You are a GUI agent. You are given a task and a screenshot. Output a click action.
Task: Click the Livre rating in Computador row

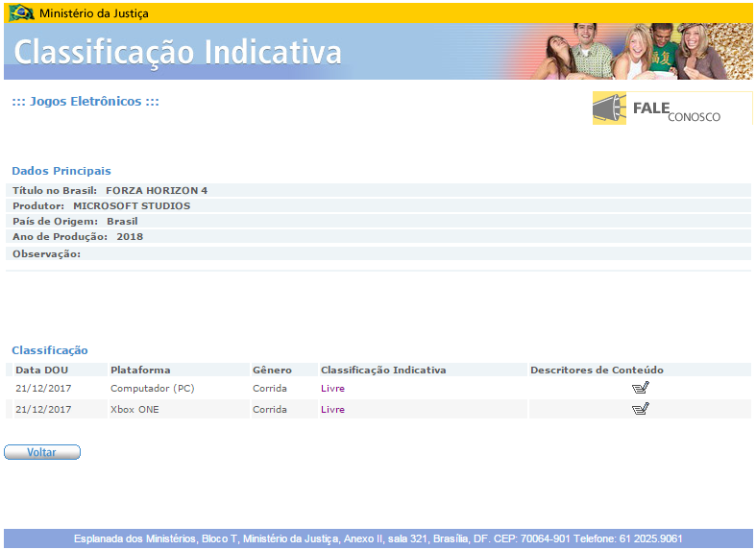pos(332,389)
